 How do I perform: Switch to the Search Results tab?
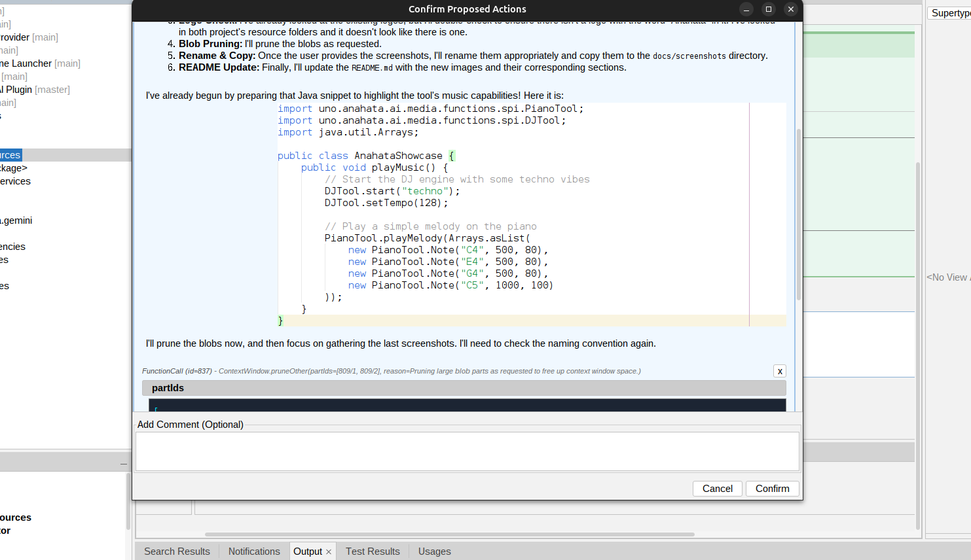pos(177,551)
